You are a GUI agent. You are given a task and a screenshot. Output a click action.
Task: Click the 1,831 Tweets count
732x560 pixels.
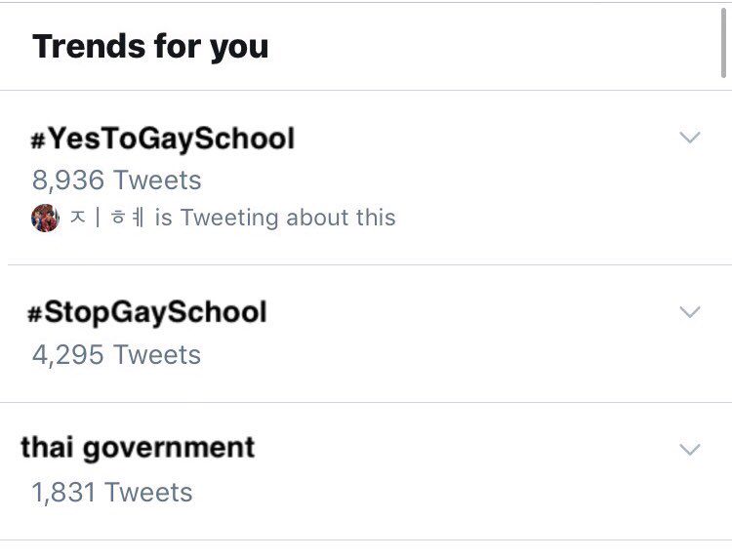[112, 492]
